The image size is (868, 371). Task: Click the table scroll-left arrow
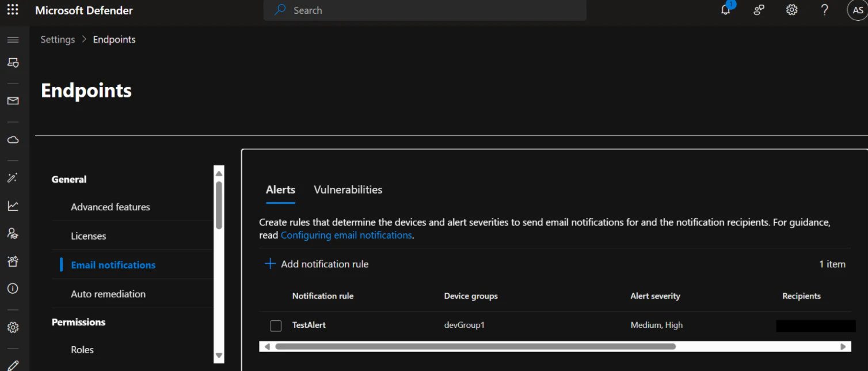tap(267, 347)
